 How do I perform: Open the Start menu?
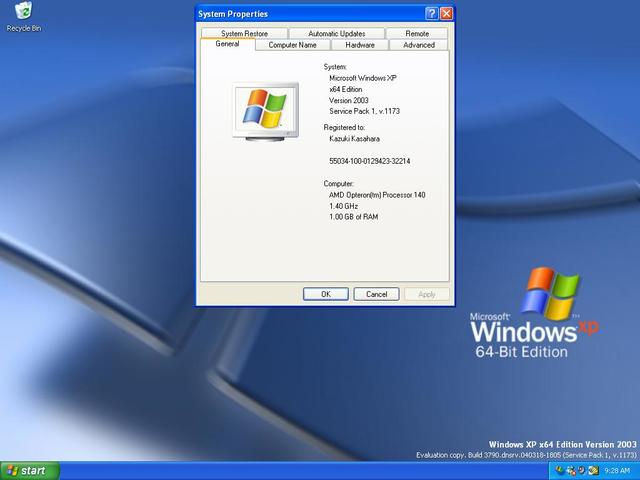[30, 471]
